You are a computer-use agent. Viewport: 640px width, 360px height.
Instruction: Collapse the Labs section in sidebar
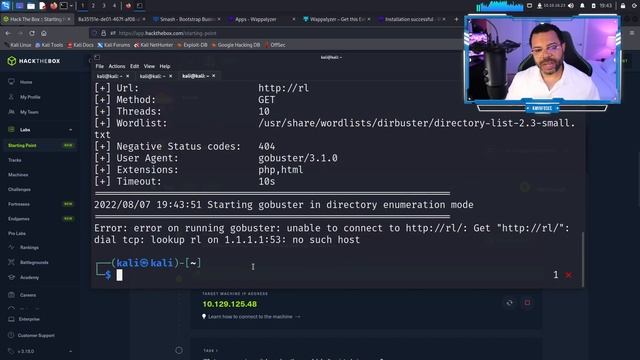click(x=70, y=130)
